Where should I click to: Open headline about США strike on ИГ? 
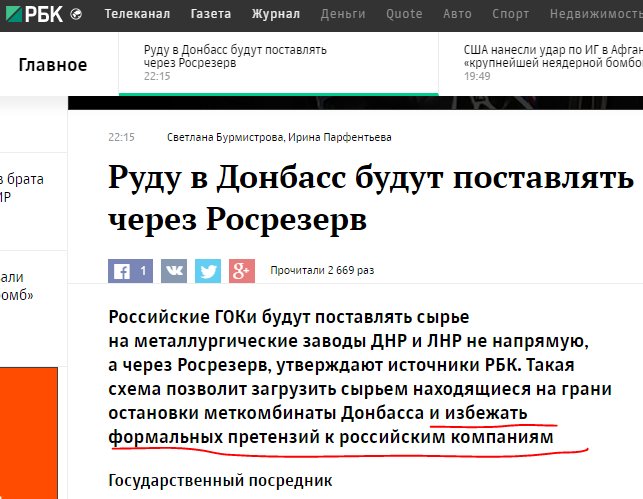pos(552,56)
